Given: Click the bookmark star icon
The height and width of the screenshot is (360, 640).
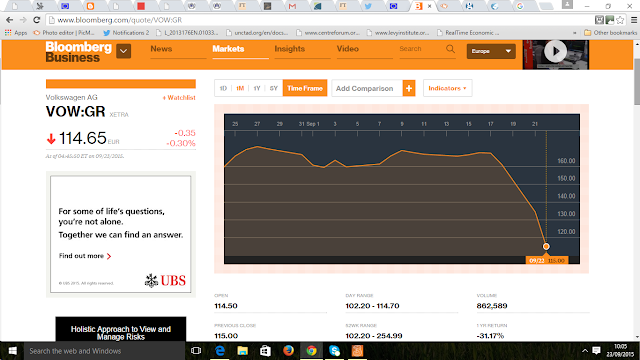Looking at the screenshot, I should pos(620,20).
